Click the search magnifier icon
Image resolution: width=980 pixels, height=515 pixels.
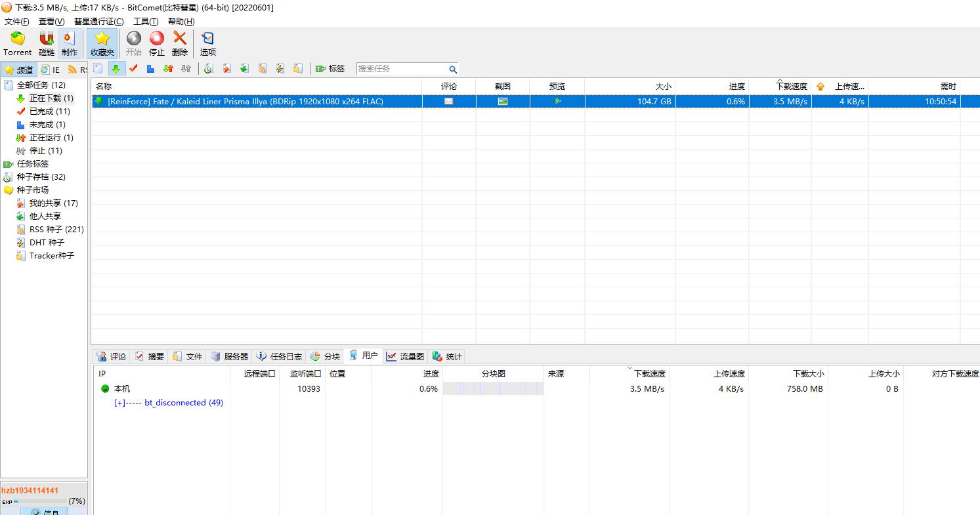(x=453, y=69)
